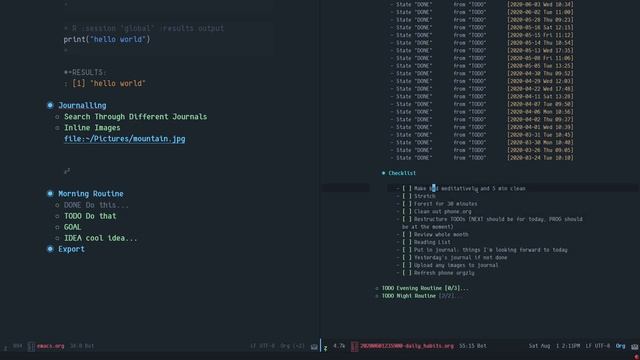Expand the folded 'IDEA cool idea...' heading
Screen dimensions: 640x360
tap(100, 238)
